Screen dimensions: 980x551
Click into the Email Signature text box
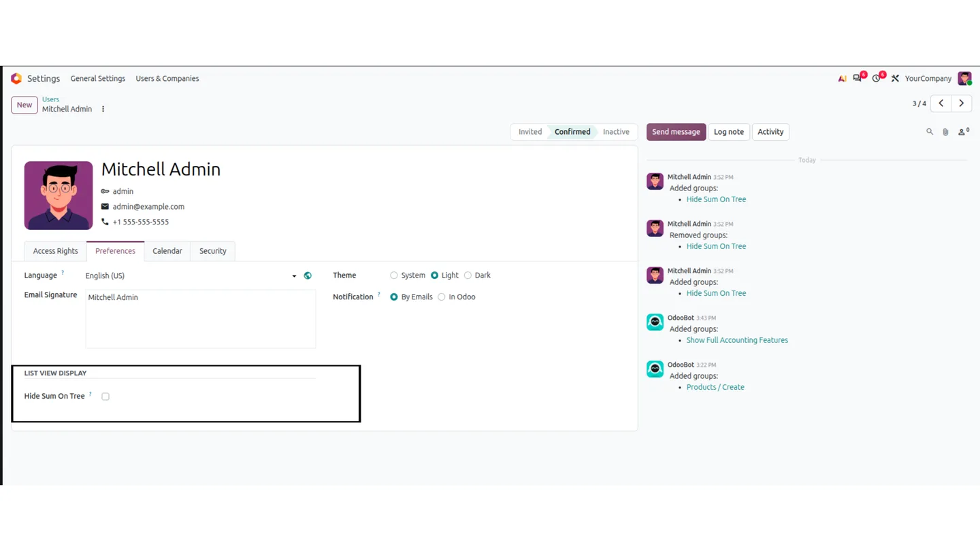200,319
